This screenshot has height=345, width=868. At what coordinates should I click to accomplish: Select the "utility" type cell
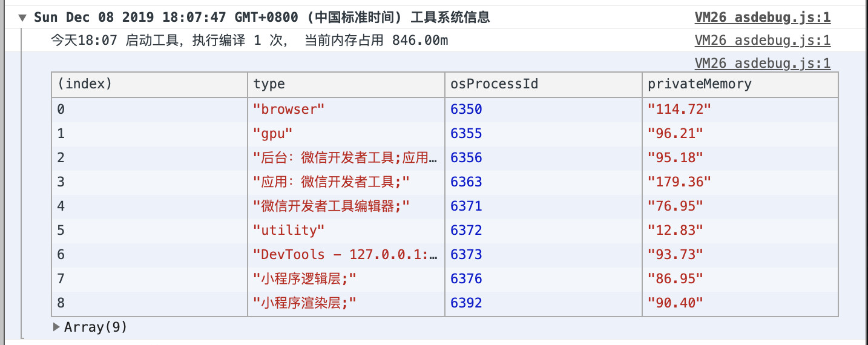click(346, 231)
